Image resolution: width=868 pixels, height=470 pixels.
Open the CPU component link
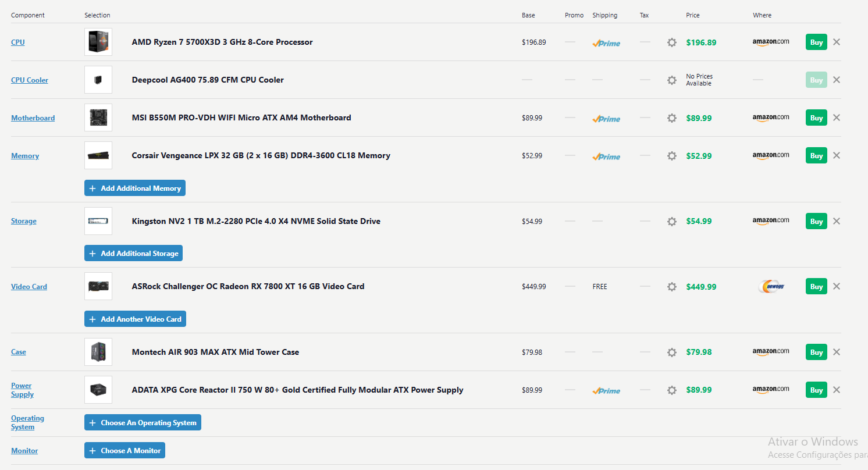pos(18,42)
